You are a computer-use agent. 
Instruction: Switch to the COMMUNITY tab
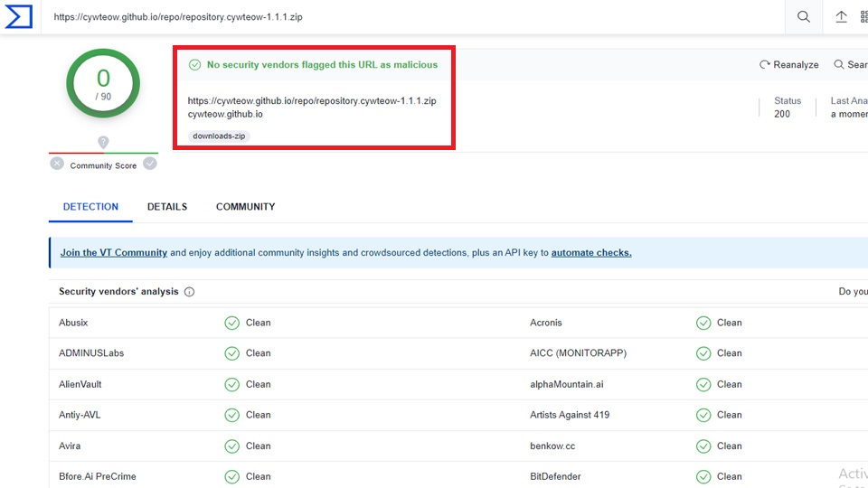(245, 207)
